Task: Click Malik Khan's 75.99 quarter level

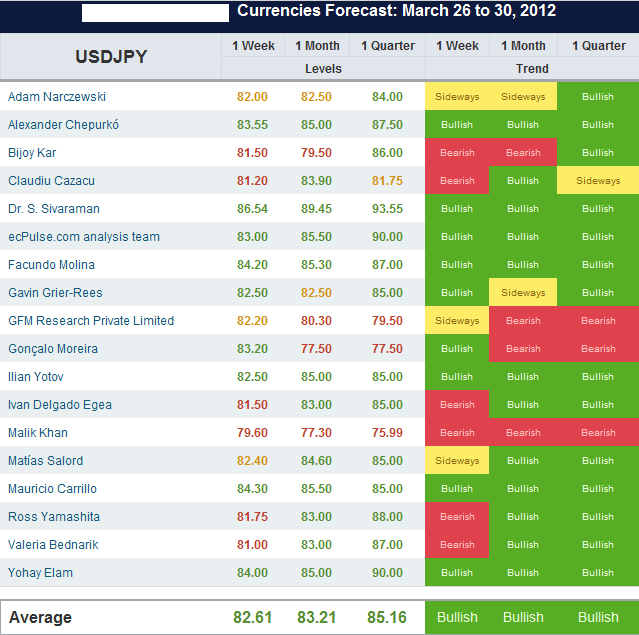Action: [387, 433]
